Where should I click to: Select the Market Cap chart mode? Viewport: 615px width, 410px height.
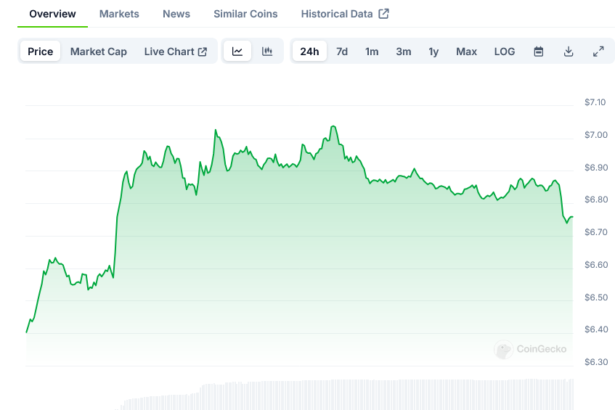pos(98,51)
